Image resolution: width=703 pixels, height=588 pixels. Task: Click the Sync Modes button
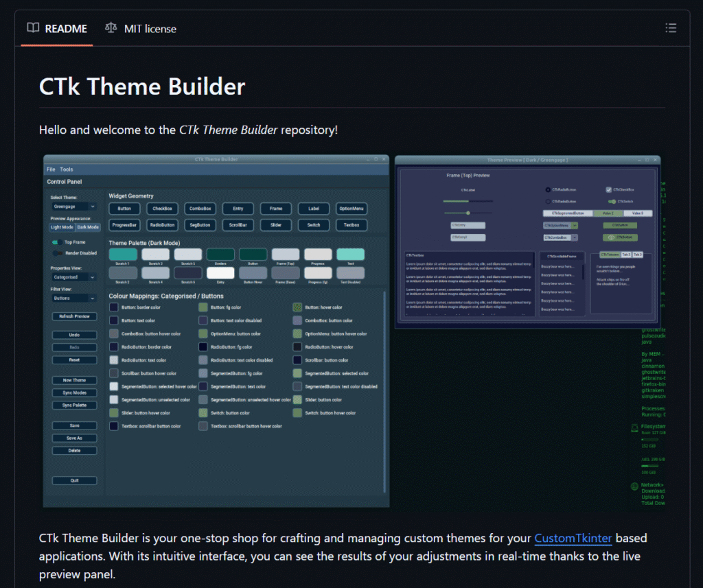[x=74, y=392]
